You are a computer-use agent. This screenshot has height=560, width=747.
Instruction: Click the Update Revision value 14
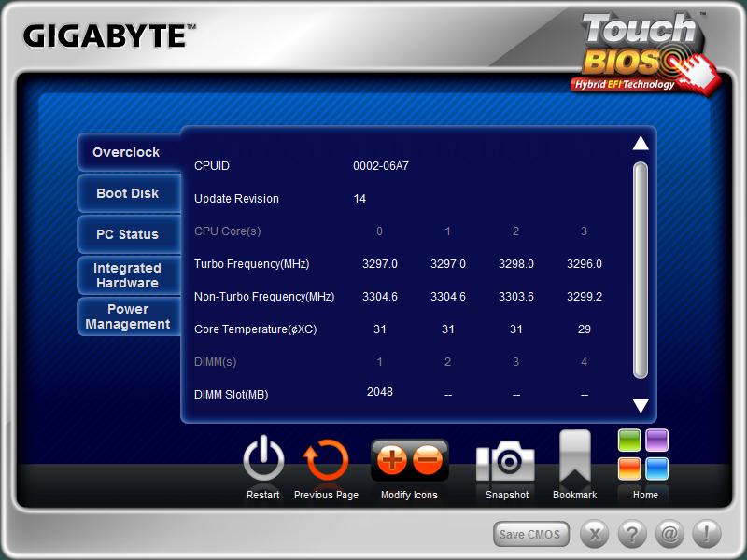click(x=359, y=199)
